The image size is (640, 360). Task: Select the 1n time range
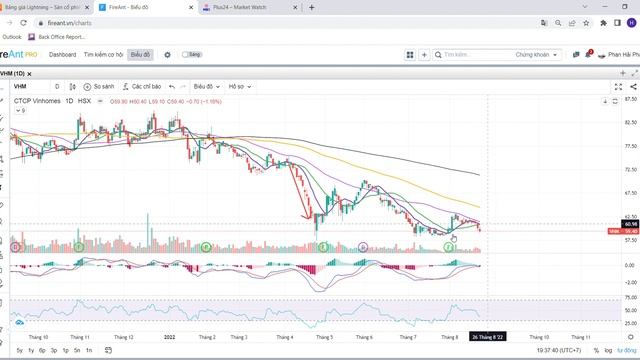(x=89, y=350)
